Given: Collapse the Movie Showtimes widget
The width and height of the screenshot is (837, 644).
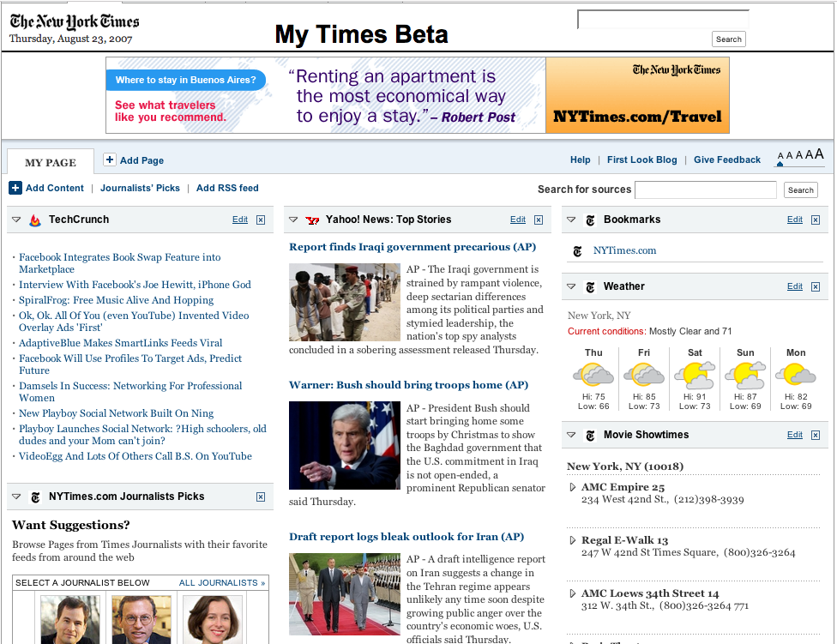Looking at the screenshot, I should pyautogui.click(x=571, y=435).
